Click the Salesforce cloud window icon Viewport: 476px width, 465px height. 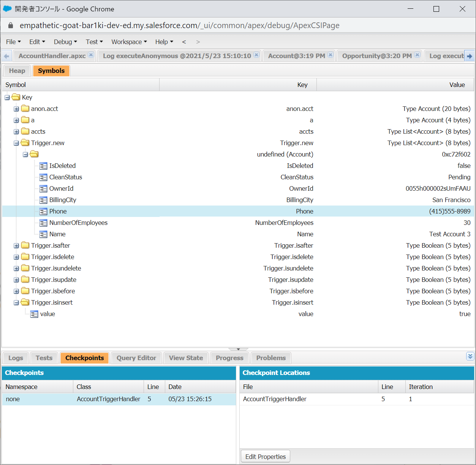pyautogui.click(x=7, y=8)
